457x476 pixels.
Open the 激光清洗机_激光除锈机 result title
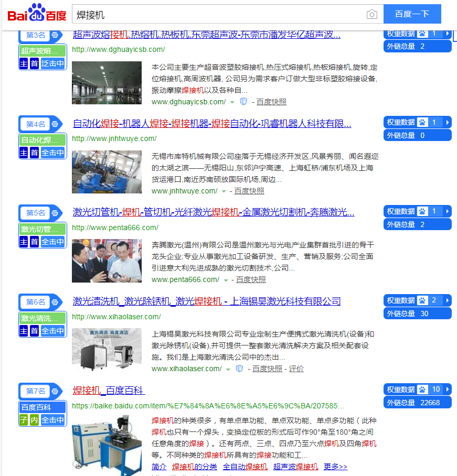pyautogui.click(x=207, y=301)
